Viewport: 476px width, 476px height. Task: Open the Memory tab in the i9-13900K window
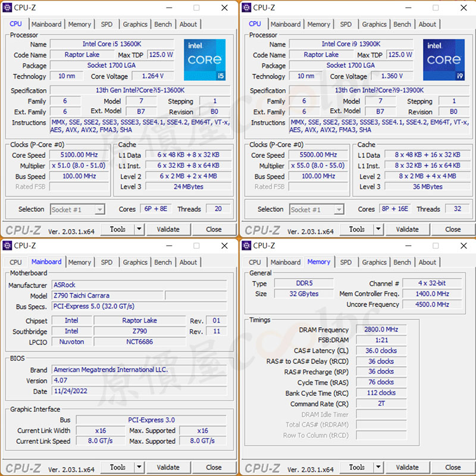319,24
